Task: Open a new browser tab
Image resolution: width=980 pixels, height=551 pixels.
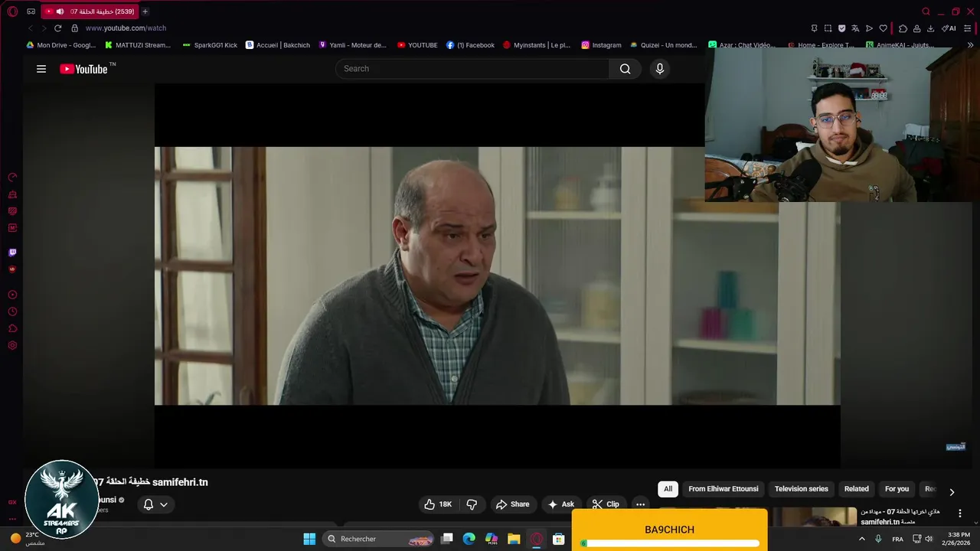Action: coord(145,11)
